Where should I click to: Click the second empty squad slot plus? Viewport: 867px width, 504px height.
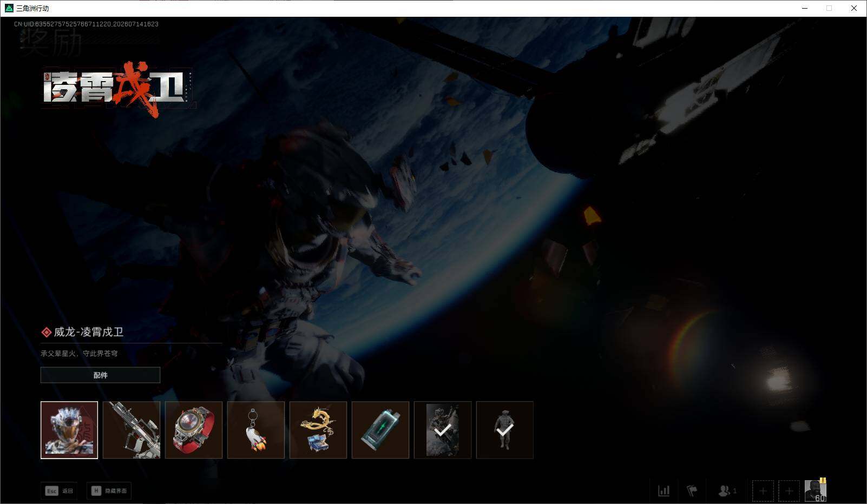click(789, 491)
